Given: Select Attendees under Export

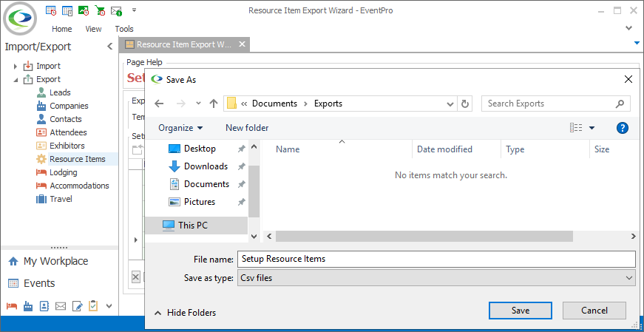Looking at the screenshot, I should click(x=68, y=132).
